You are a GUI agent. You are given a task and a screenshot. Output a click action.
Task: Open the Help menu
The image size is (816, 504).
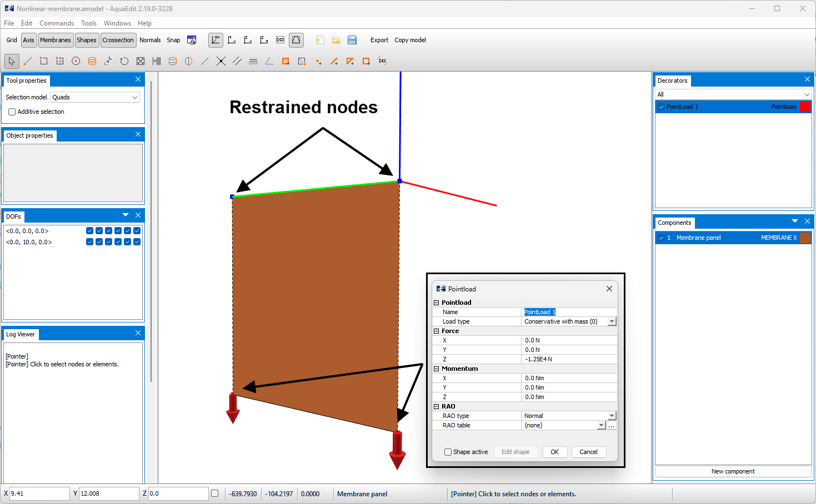144,23
